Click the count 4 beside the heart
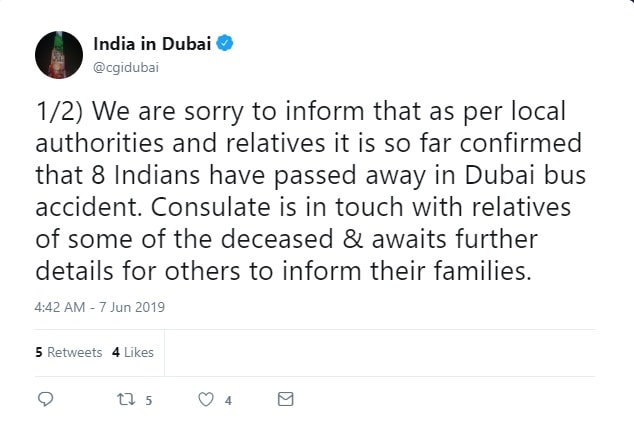634x435 pixels. tap(228, 400)
